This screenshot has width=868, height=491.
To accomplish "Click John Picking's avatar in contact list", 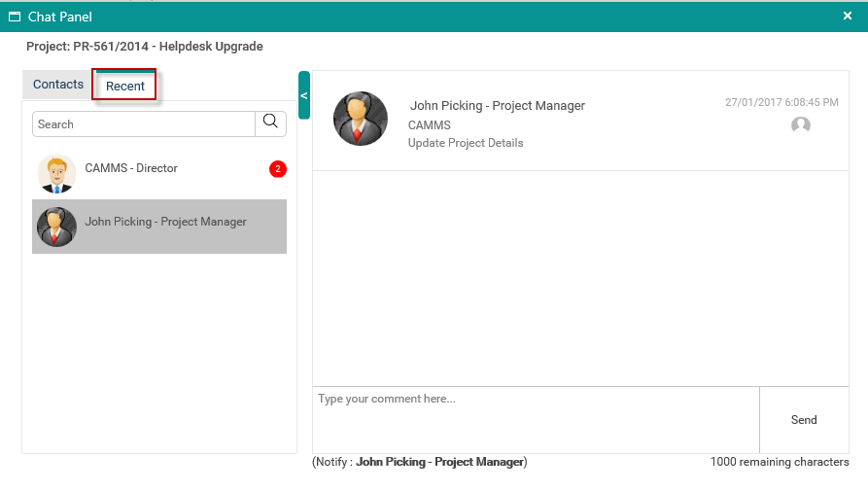I will tap(56, 227).
